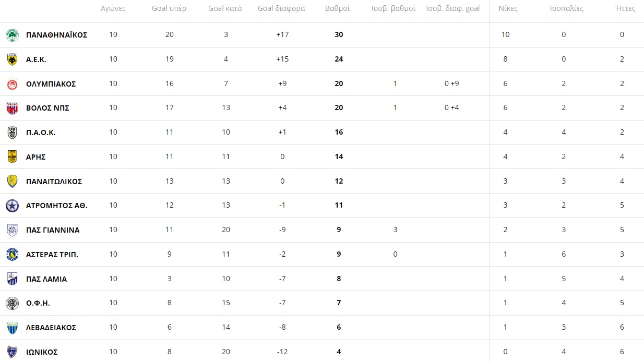Click the P.A.O.K. black-and-white crest
The height and width of the screenshot is (362, 644).
click(x=12, y=132)
